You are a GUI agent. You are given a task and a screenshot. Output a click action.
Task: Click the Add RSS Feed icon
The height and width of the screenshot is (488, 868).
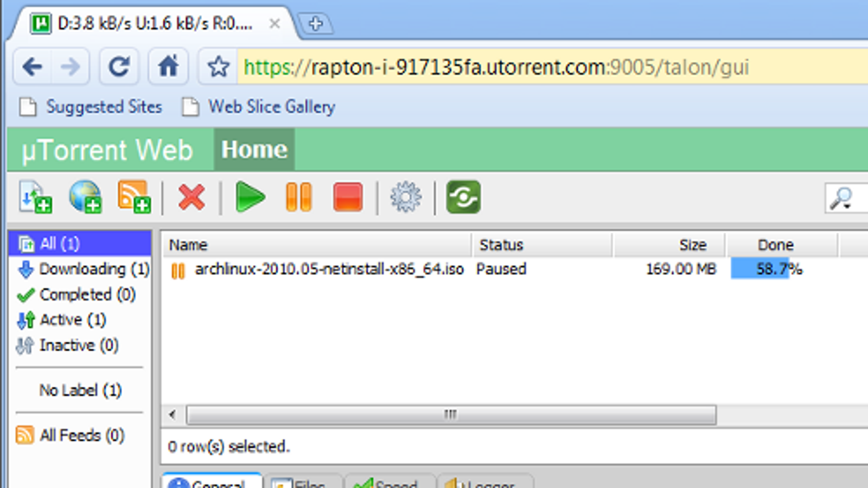[x=134, y=197]
